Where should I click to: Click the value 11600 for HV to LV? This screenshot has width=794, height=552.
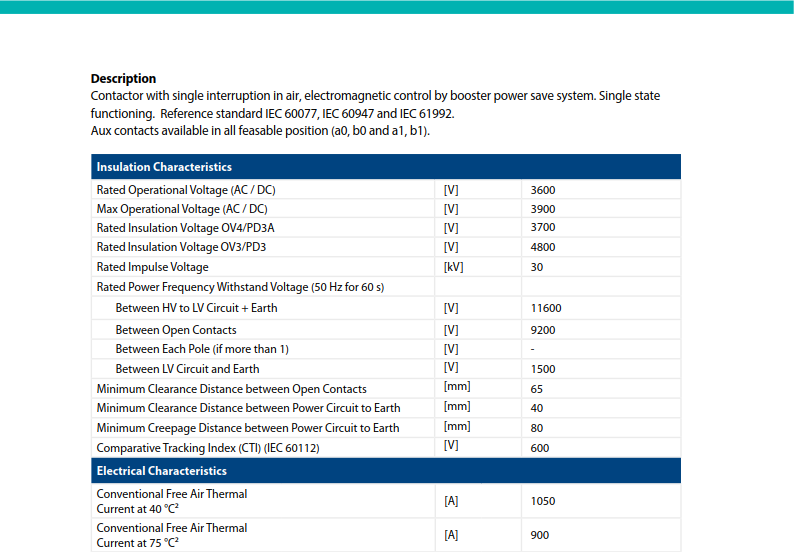tap(546, 308)
